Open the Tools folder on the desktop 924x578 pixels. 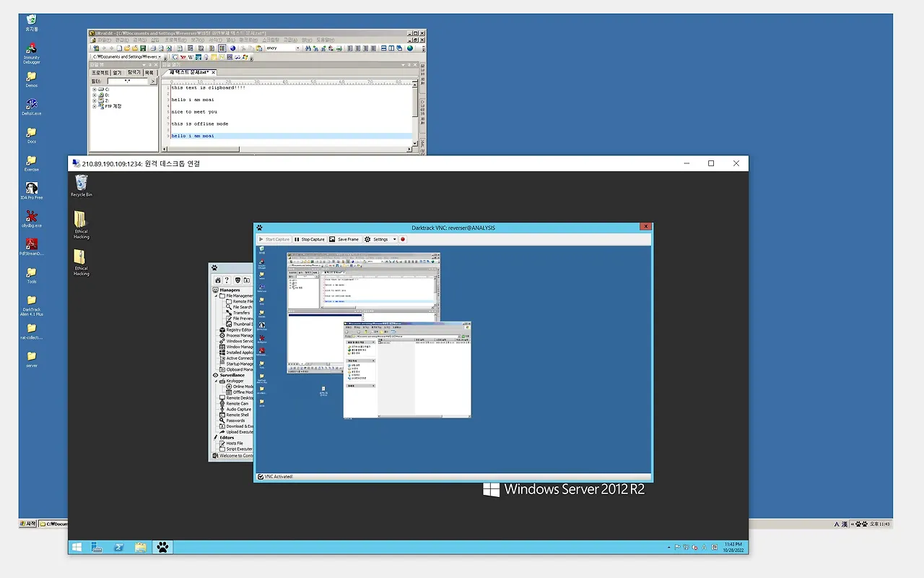click(32, 275)
